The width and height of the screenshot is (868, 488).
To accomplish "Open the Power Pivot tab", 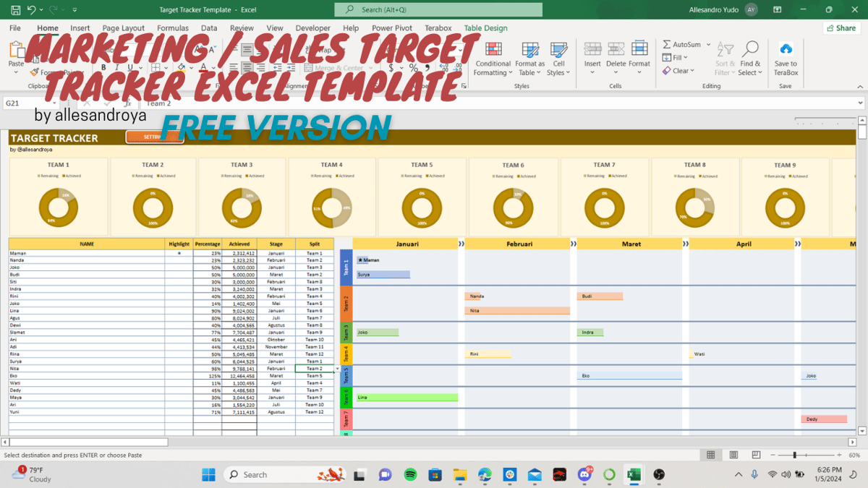I will pos(392,28).
